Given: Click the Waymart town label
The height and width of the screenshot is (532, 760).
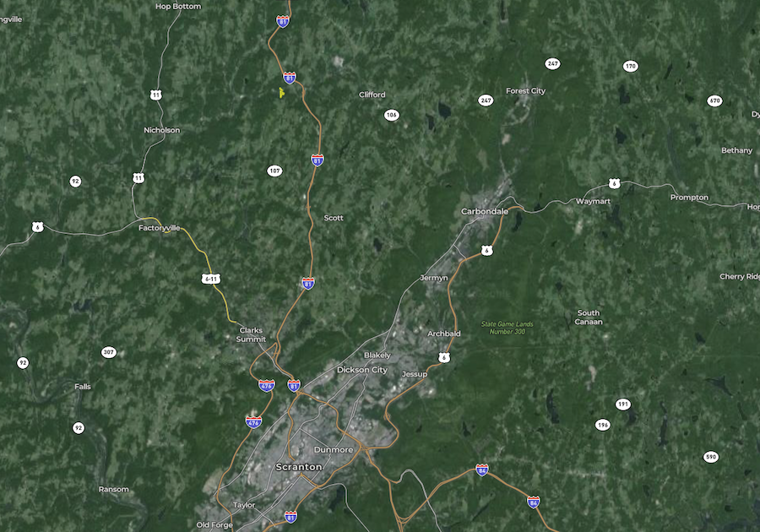Looking at the screenshot, I should point(593,201).
